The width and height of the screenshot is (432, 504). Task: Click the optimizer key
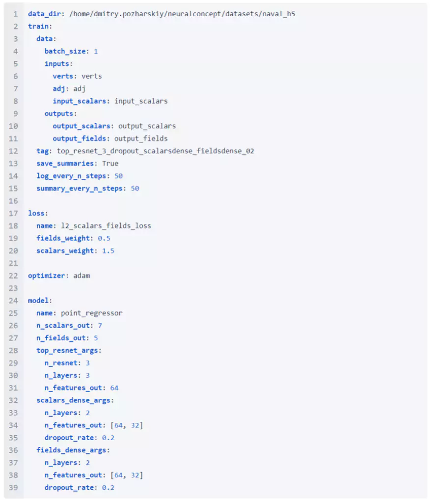point(46,276)
